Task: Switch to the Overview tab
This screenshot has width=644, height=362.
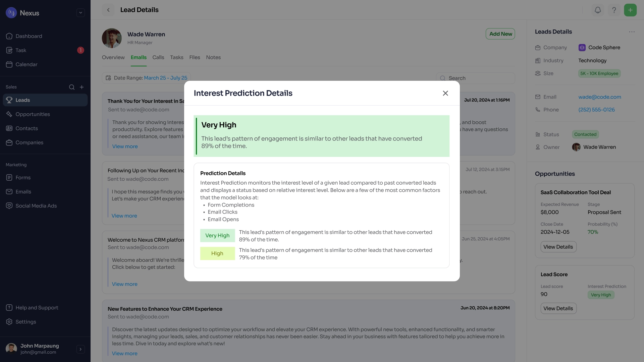Action: tap(113, 57)
